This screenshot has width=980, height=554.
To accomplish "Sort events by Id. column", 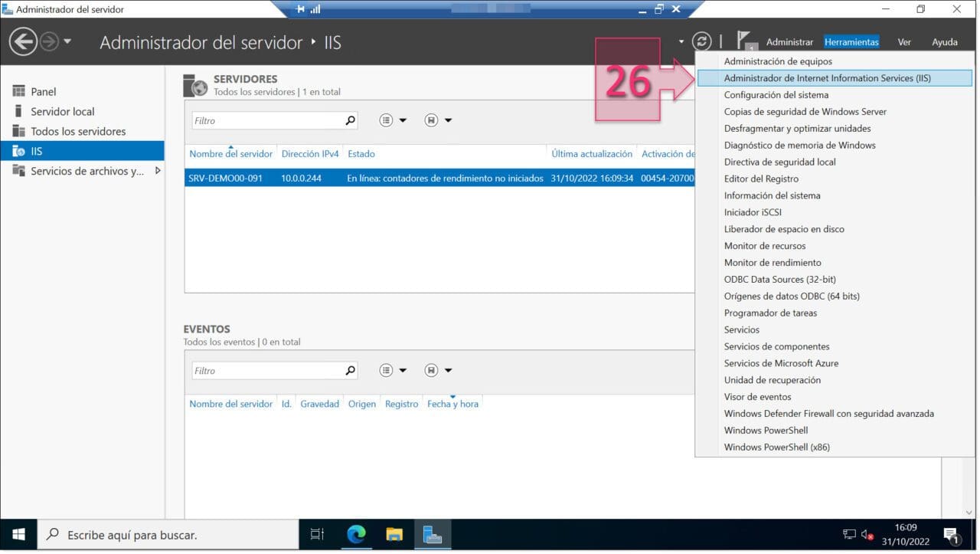I will point(286,404).
